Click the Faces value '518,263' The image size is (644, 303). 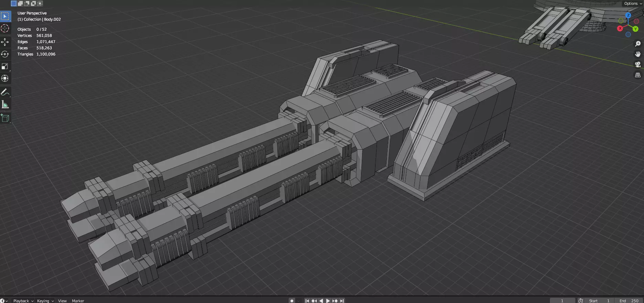(x=44, y=48)
